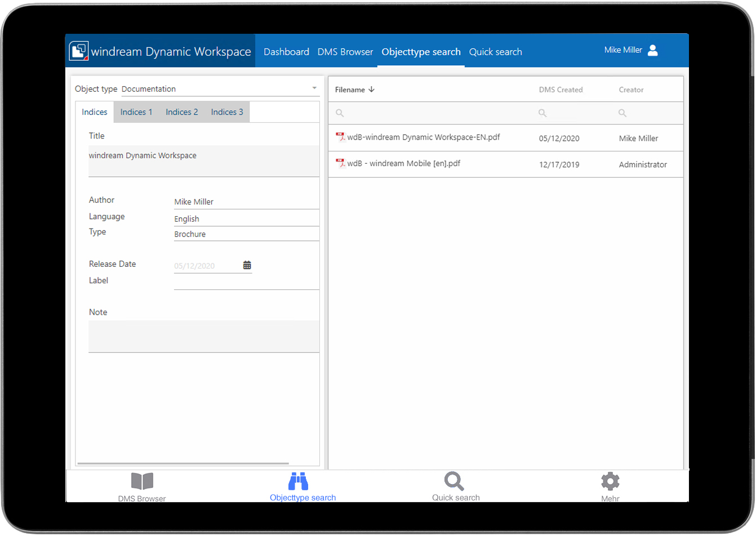Image resolution: width=756 pixels, height=537 pixels.
Task: Go to Dashboard in the top navigation
Action: pyautogui.click(x=286, y=52)
